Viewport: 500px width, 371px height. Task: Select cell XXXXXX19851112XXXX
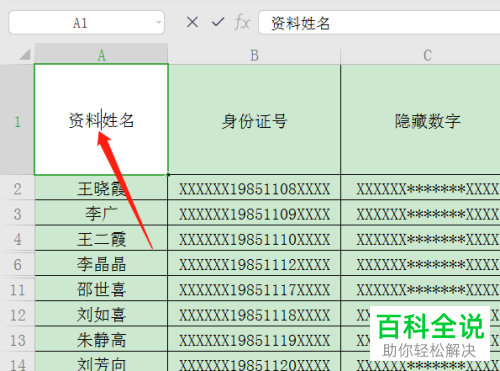click(254, 264)
